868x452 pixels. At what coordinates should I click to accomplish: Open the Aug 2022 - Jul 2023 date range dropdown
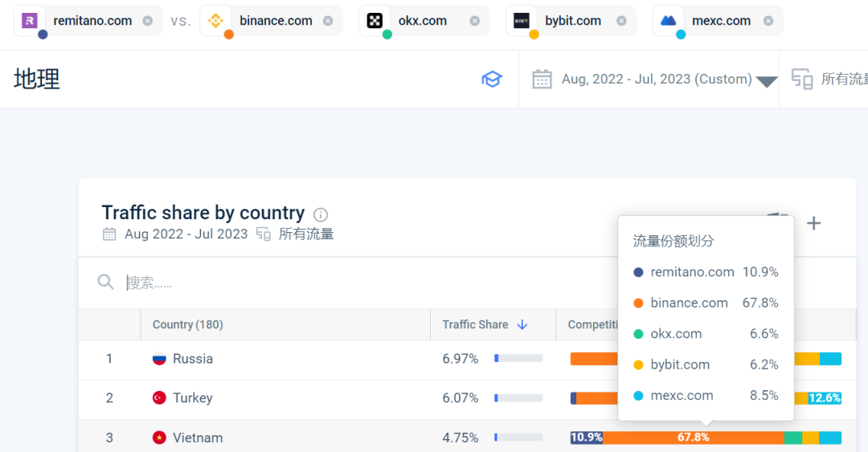pyautogui.click(x=656, y=79)
